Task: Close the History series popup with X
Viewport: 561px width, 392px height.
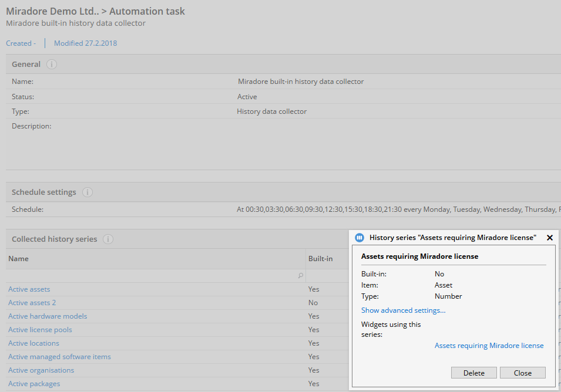Action: coord(550,238)
